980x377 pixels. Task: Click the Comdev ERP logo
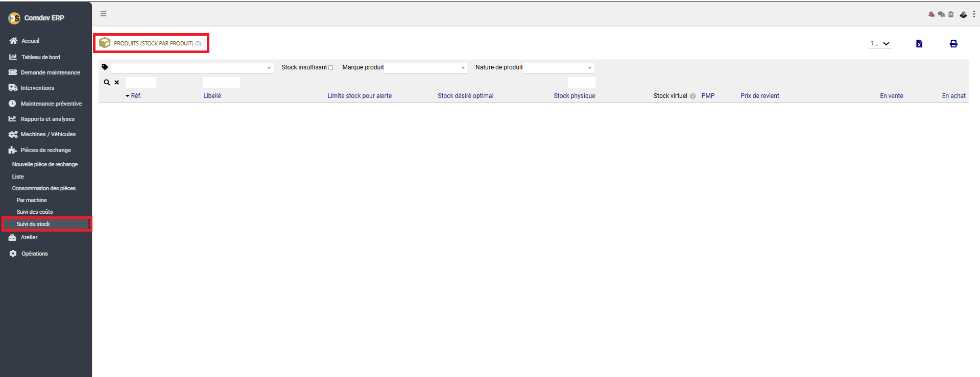(14, 18)
